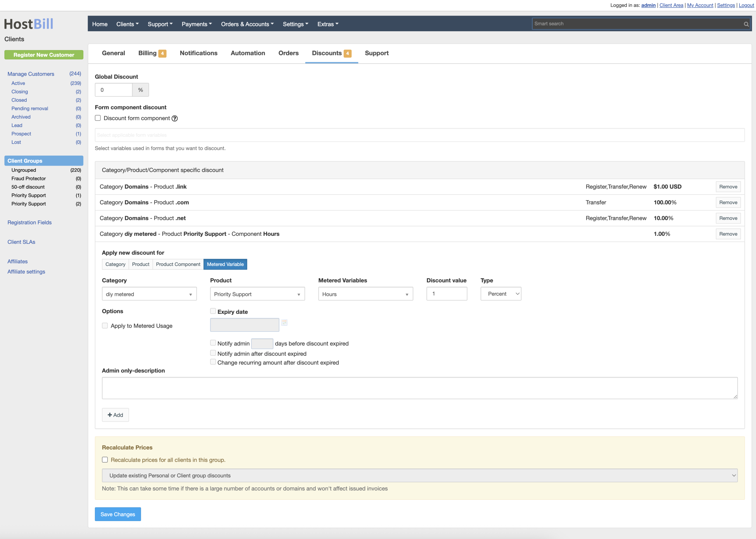
Task: Select the Product Component discount type
Action: point(178,264)
